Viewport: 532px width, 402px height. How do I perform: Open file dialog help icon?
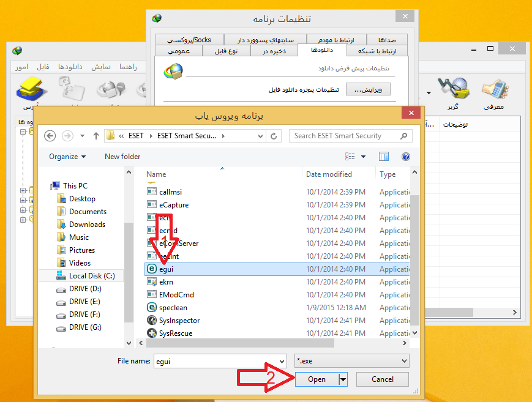point(405,157)
